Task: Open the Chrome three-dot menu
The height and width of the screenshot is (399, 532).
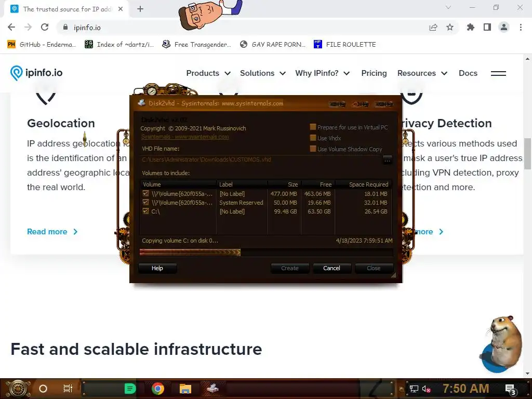Action: coord(521,27)
